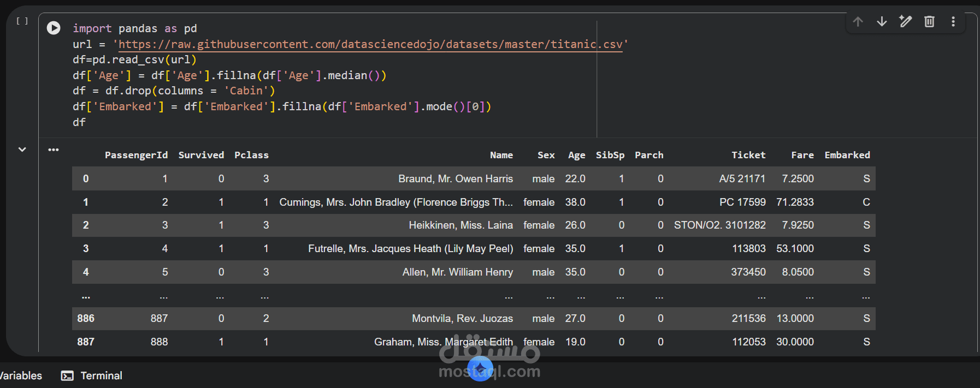Click ticket value 373450
The height and width of the screenshot is (388, 980).
[x=748, y=272]
